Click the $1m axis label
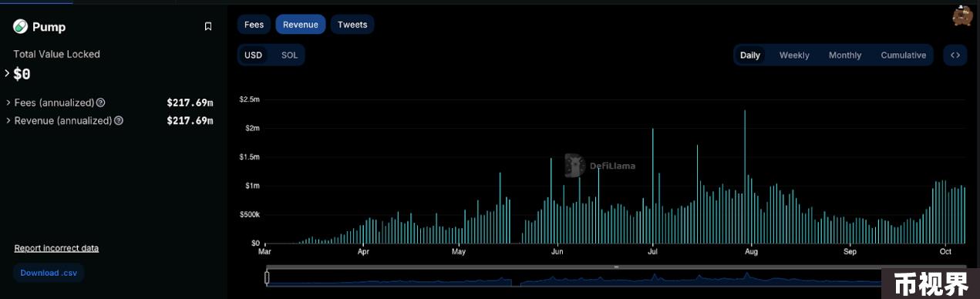This screenshot has height=299, width=980. [x=252, y=186]
